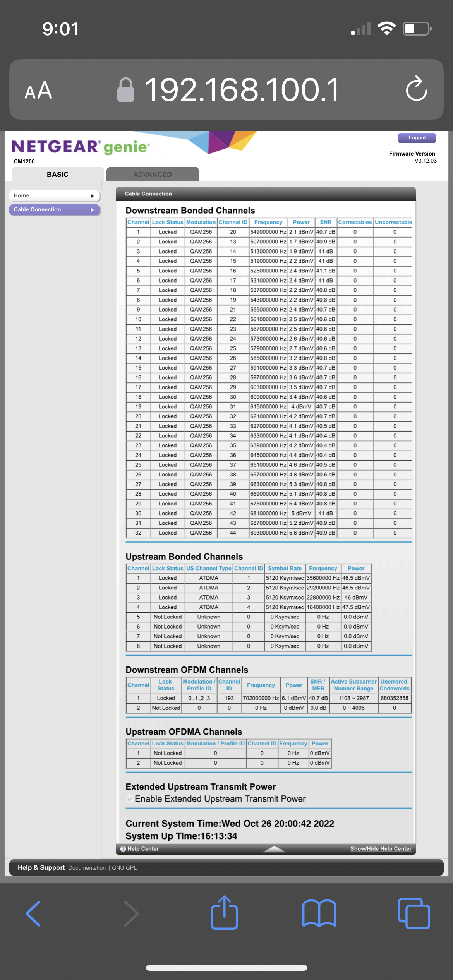Click the Cable Connection panel header

click(266, 194)
